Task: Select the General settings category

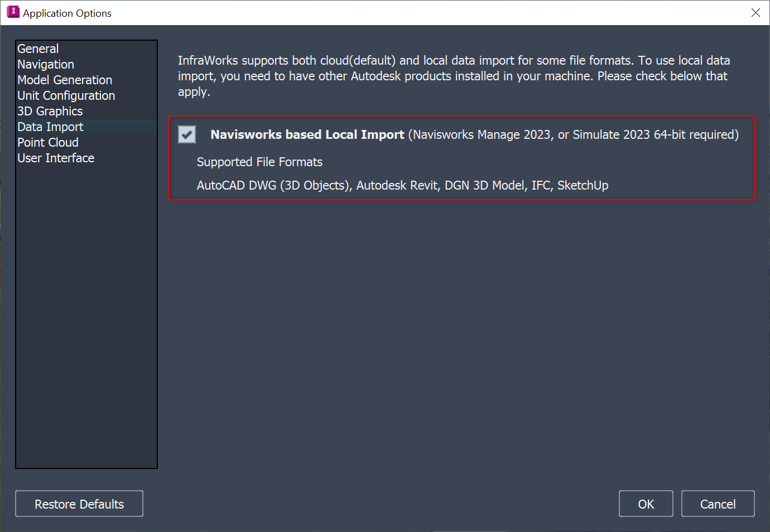Action: coord(37,49)
